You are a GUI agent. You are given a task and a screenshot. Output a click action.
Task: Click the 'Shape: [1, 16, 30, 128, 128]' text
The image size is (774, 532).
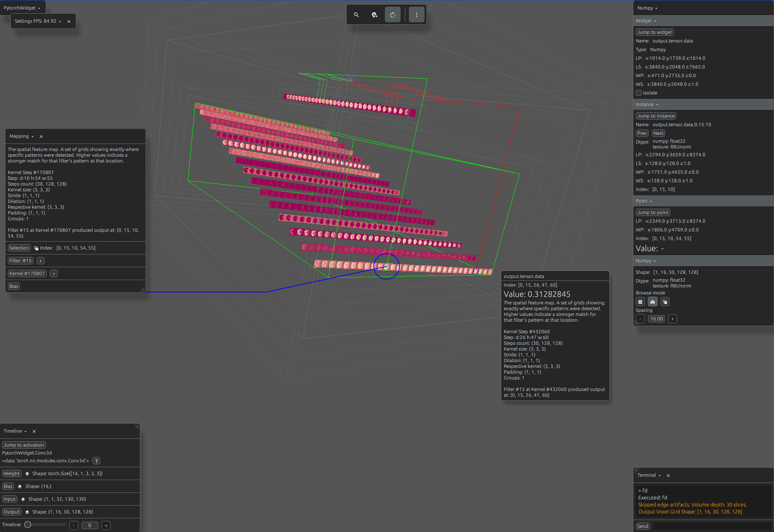coord(667,273)
